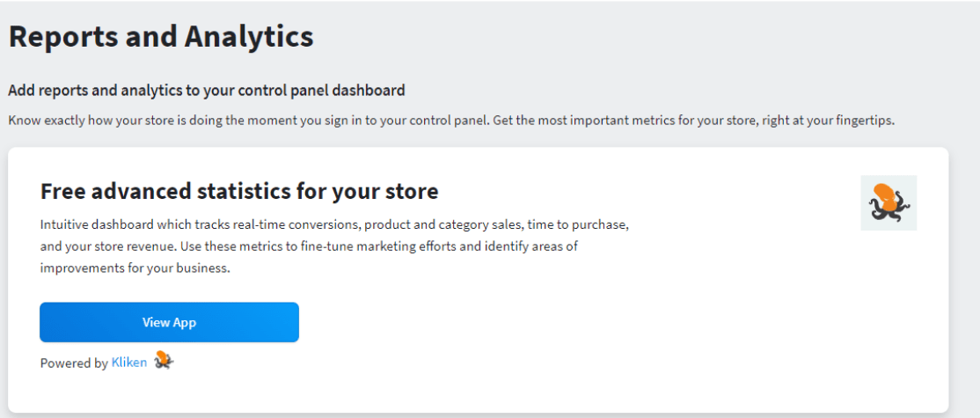Click the Reports and Analytics heading
The height and width of the screenshot is (418, 980).
(161, 37)
